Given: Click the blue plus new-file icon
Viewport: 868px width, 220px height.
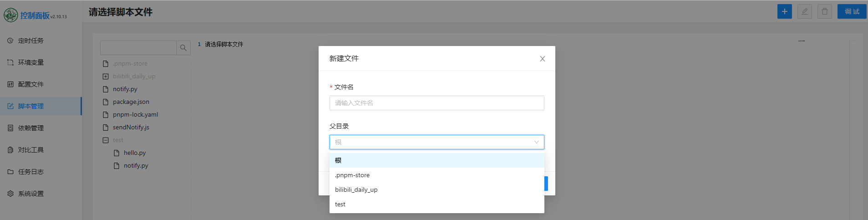Looking at the screenshot, I should pyautogui.click(x=784, y=11).
